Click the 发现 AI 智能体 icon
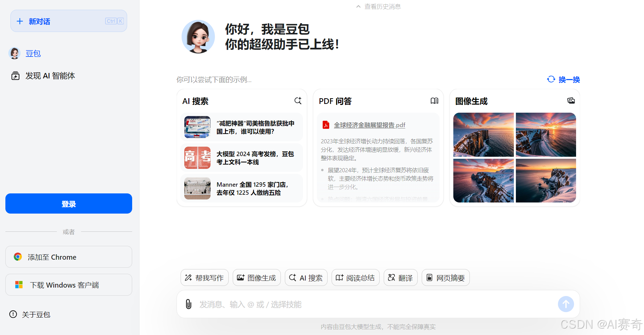The width and height of the screenshot is (644, 335). pyautogui.click(x=15, y=76)
